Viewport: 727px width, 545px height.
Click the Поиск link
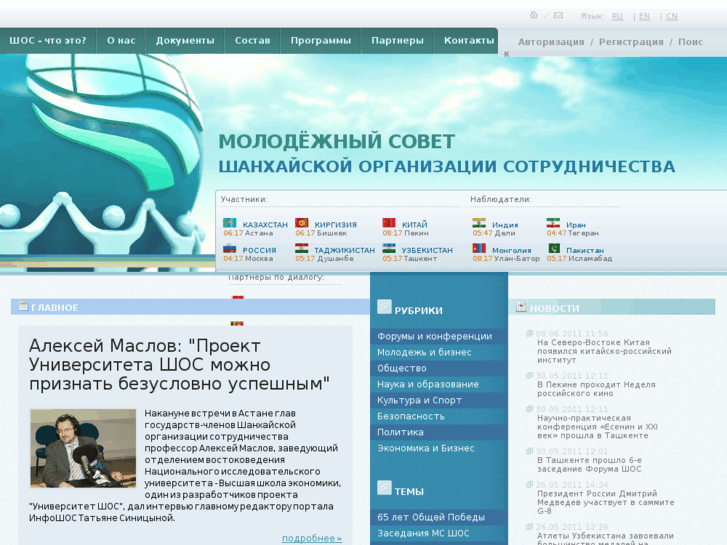click(x=690, y=42)
